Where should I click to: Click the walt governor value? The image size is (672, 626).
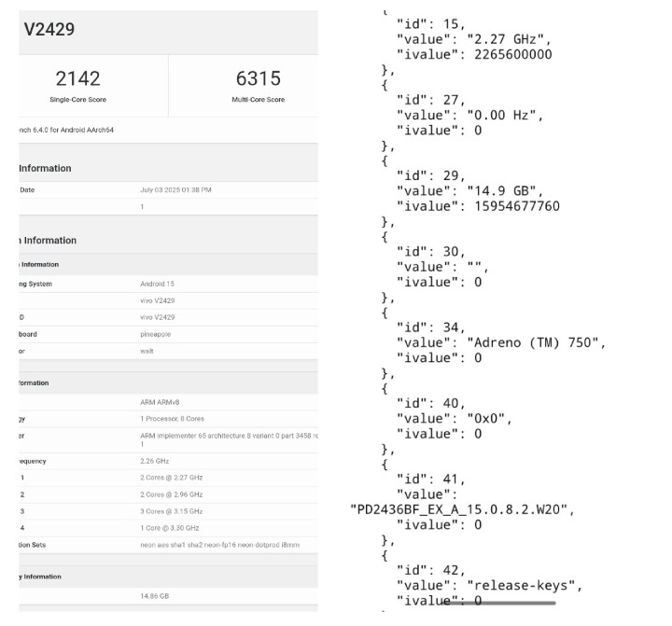pos(147,351)
